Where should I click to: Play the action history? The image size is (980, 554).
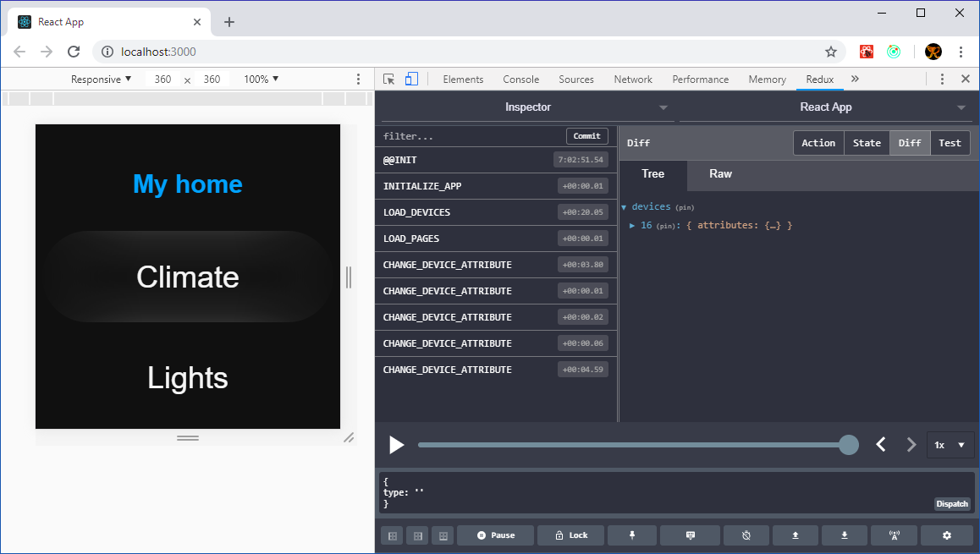(396, 445)
